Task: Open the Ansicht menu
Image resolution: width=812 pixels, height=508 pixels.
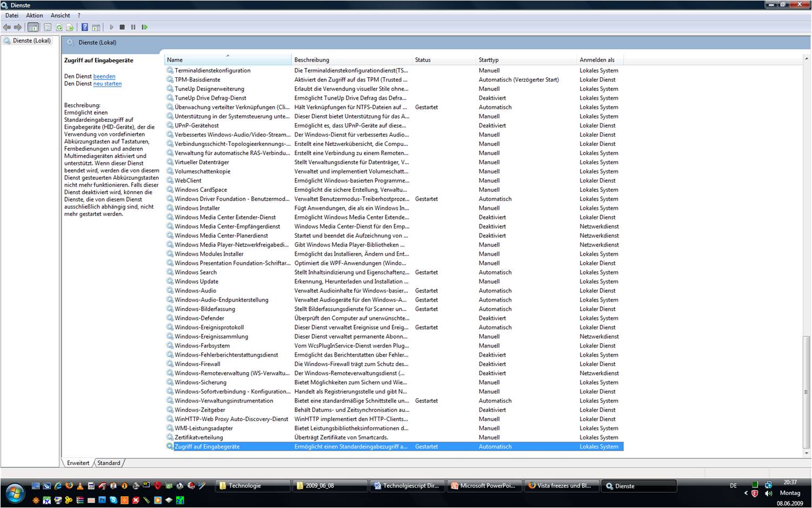Action: click(x=61, y=15)
